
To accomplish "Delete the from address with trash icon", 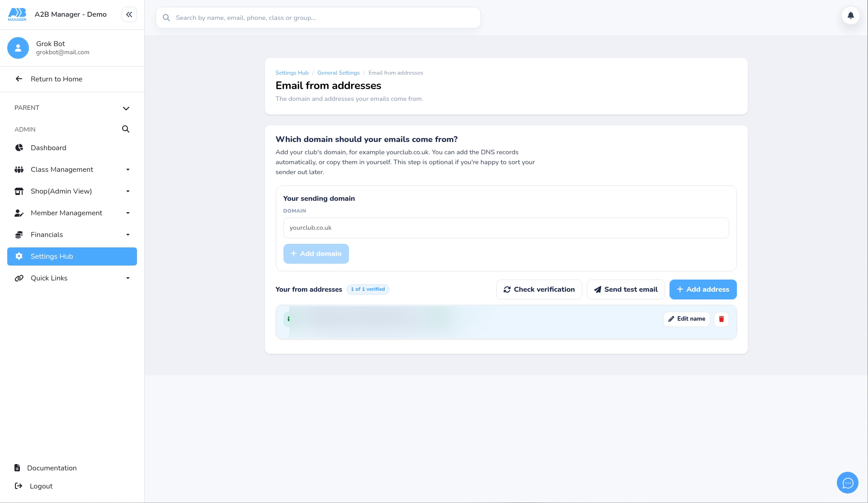I will [721, 319].
